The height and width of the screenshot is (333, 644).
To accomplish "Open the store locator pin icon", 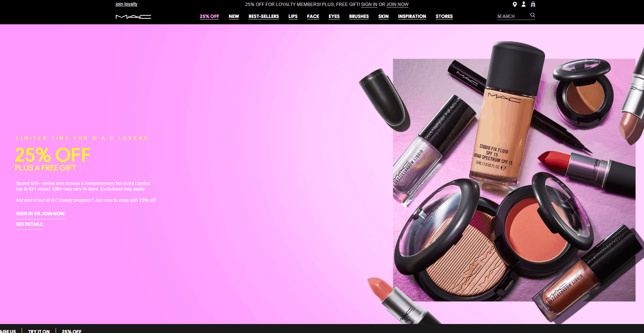I will point(514,4).
